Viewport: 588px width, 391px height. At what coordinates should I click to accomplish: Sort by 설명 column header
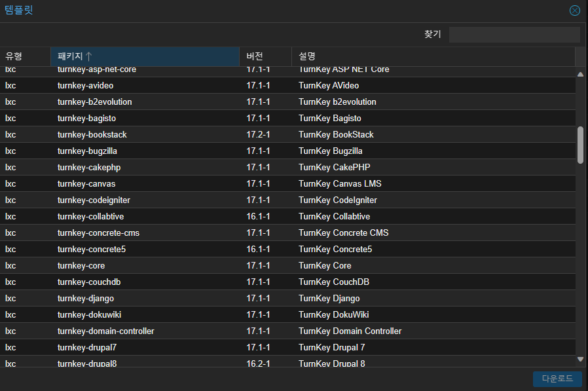[433, 56]
